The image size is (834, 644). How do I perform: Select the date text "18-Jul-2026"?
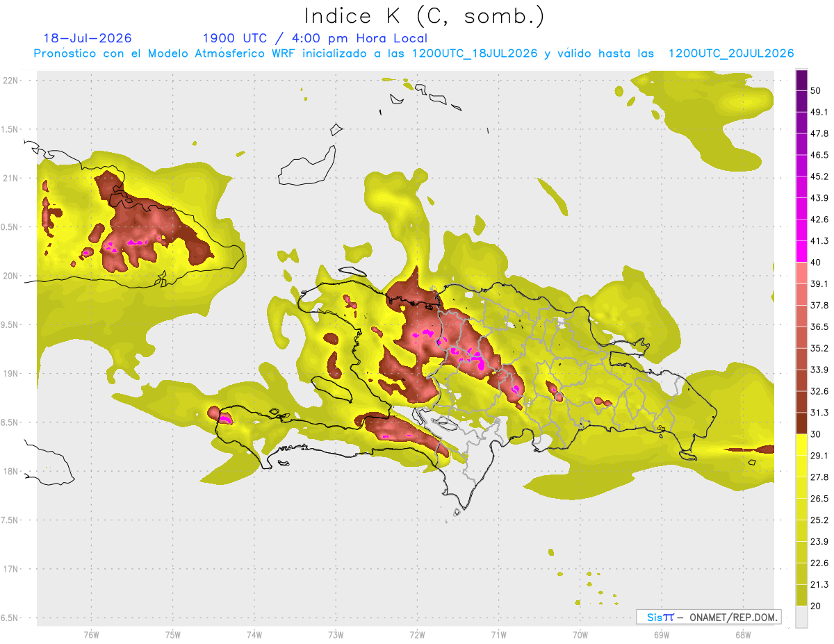click(x=88, y=38)
